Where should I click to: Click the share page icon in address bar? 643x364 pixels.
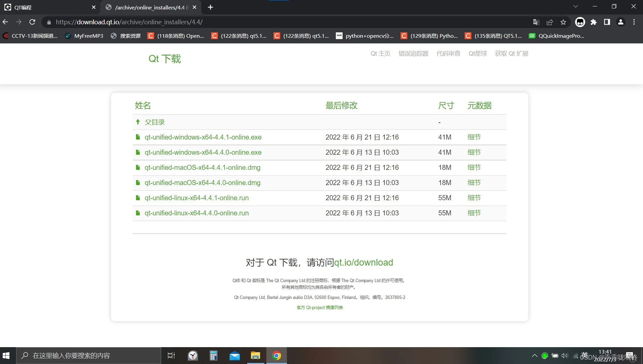tap(550, 22)
